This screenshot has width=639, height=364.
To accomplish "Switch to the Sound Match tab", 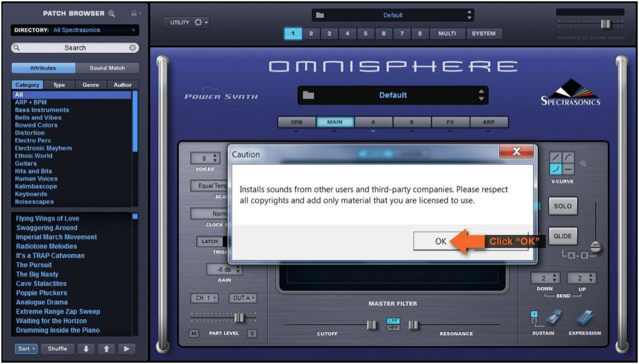I will coord(107,68).
